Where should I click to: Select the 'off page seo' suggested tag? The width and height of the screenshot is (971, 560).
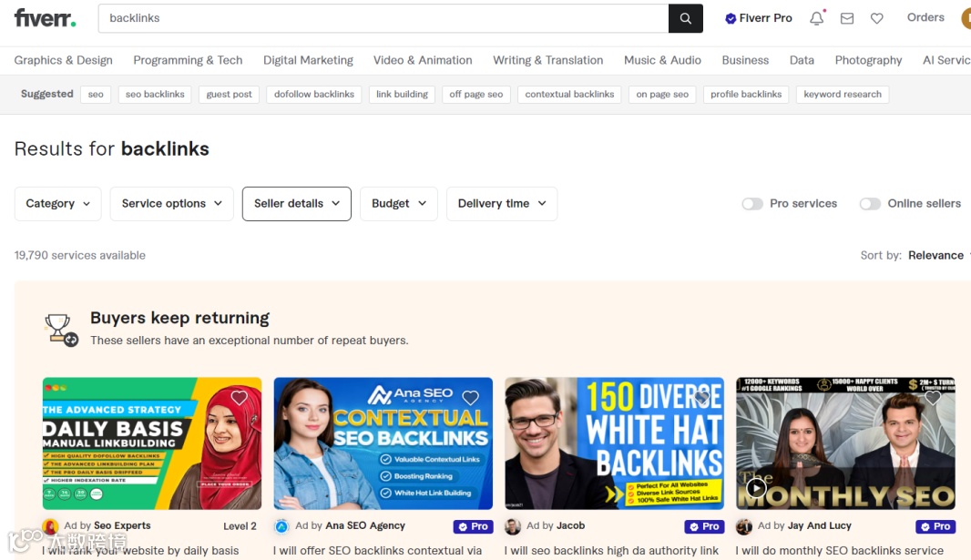tap(476, 94)
